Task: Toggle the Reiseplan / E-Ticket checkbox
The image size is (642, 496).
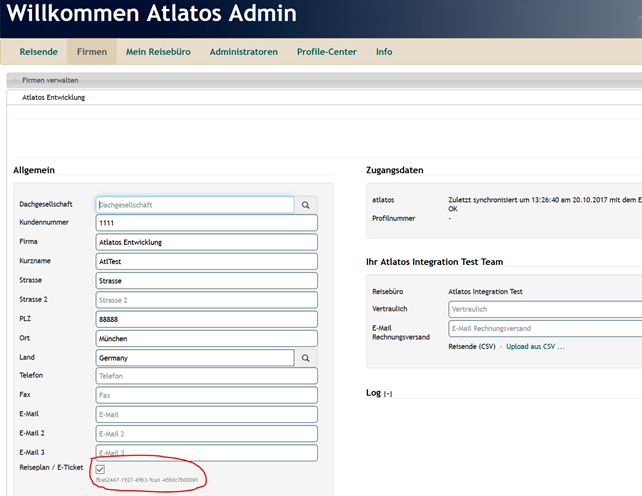Action: 100,469
